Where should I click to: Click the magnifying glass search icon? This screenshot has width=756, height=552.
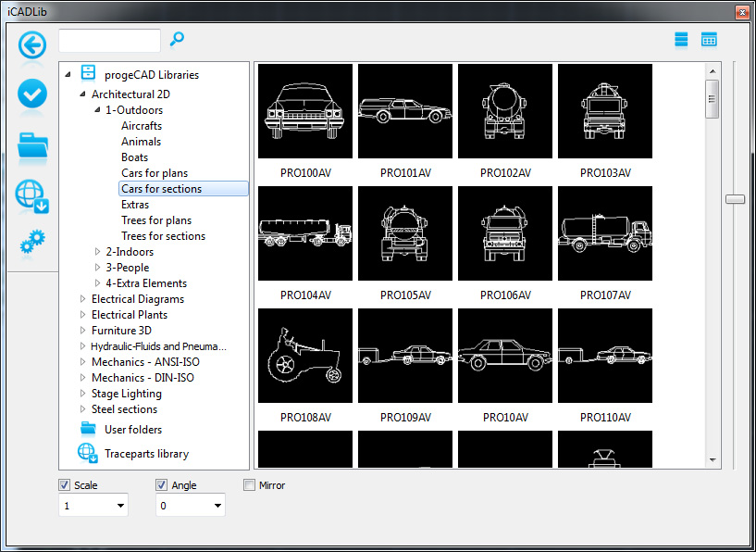[177, 39]
